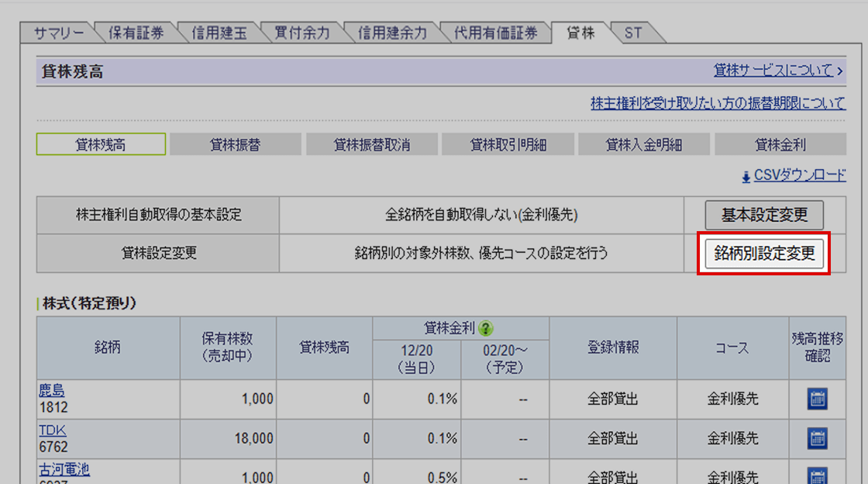Go to the 買付余力 tab
Screen dimensions: 868x484
301,33
